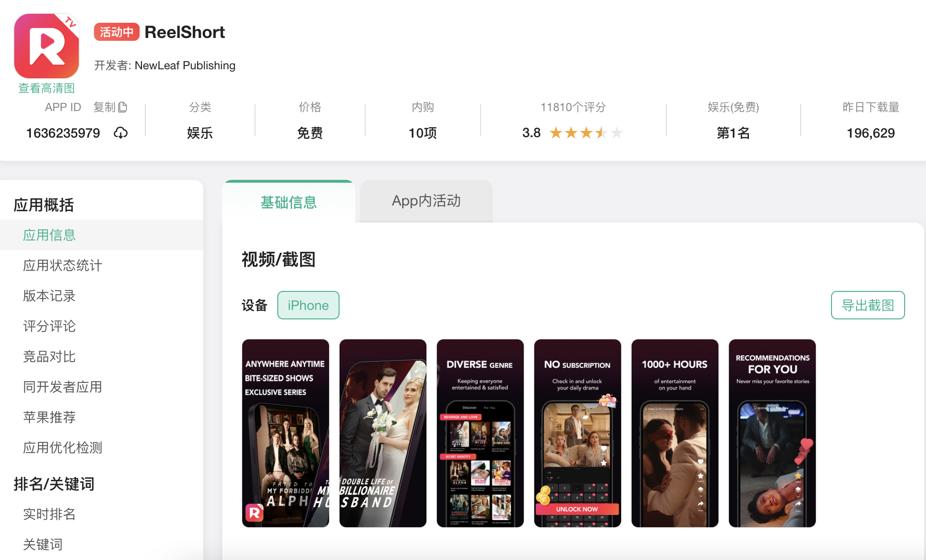
Task: Click the ReelShort app icon
Action: click(47, 46)
